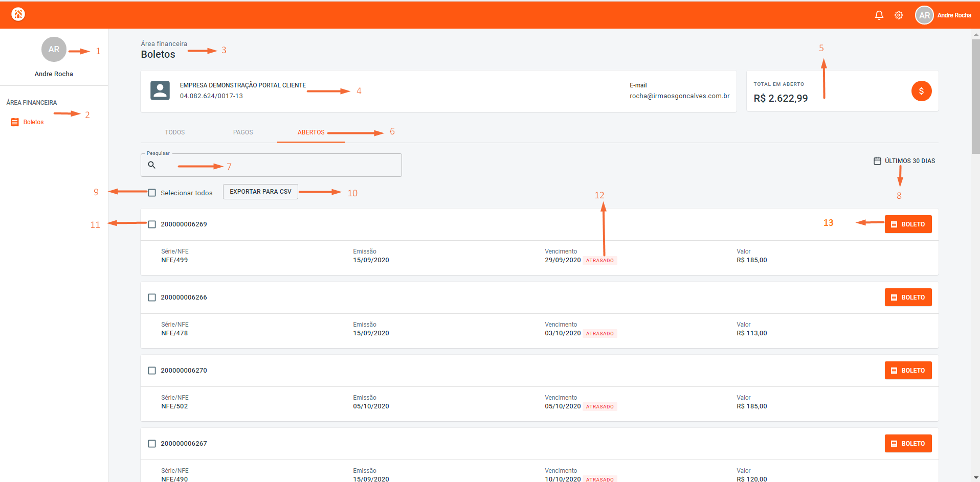
Task: Check the Selecionar todos checkbox
Action: click(x=152, y=193)
